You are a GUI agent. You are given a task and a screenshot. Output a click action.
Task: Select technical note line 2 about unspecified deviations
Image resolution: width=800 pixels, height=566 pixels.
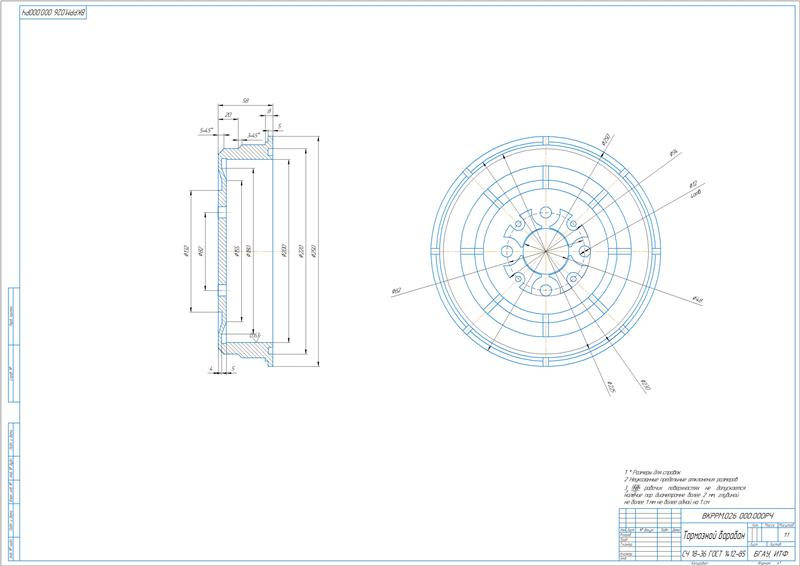(x=681, y=480)
